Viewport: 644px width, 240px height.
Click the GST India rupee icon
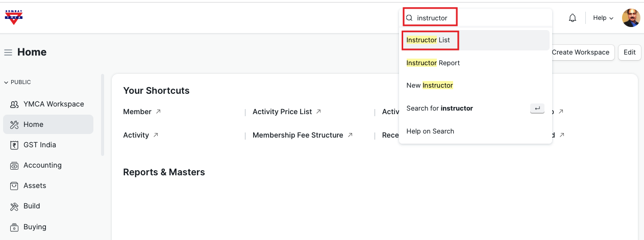click(x=14, y=145)
